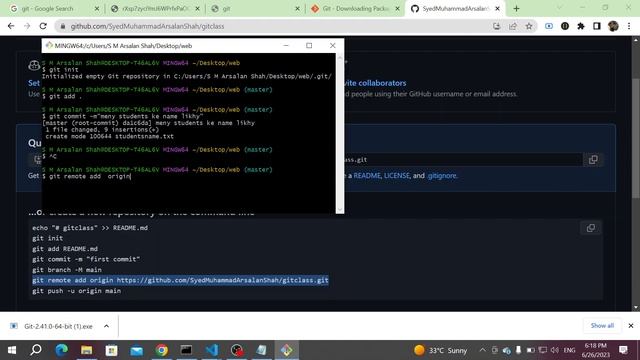Open the tab search dropdown in Chrome
The height and width of the screenshot is (360, 640).
coord(559,8)
